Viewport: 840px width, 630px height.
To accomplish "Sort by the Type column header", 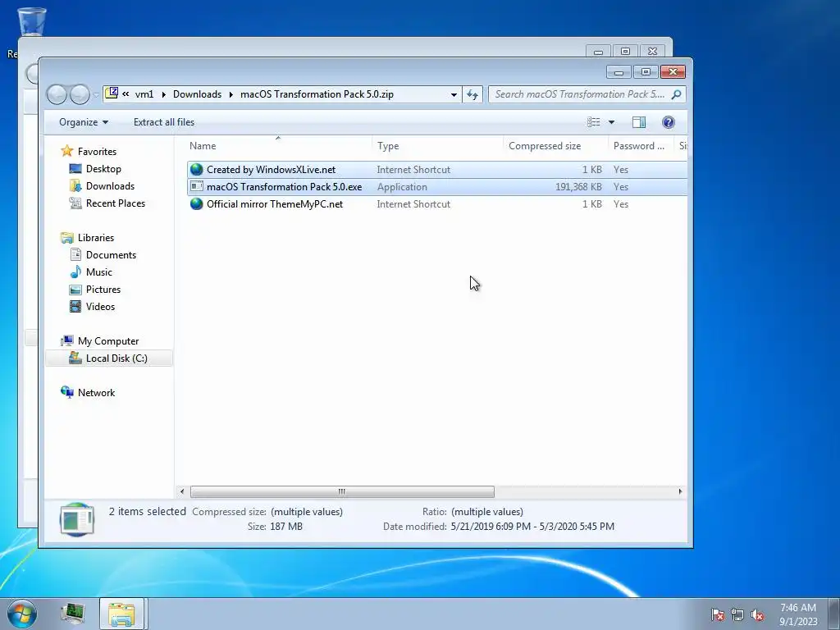I will (x=437, y=146).
